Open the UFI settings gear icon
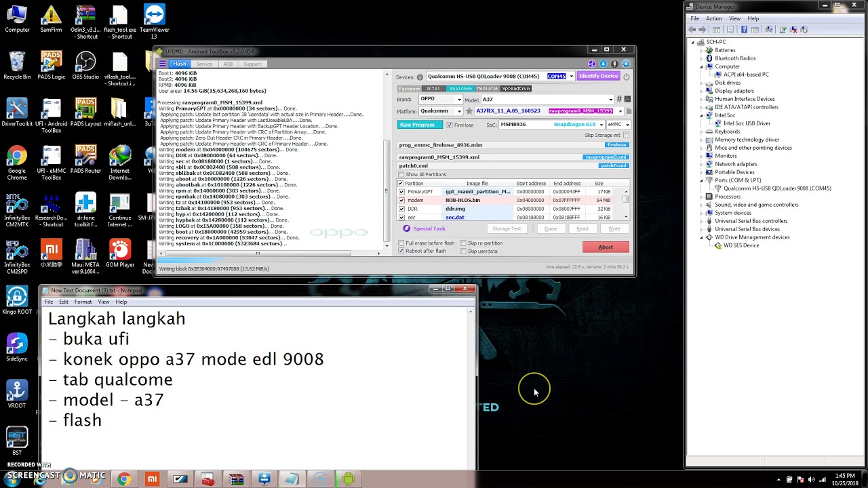The image size is (868, 488). click(x=626, y=64)
